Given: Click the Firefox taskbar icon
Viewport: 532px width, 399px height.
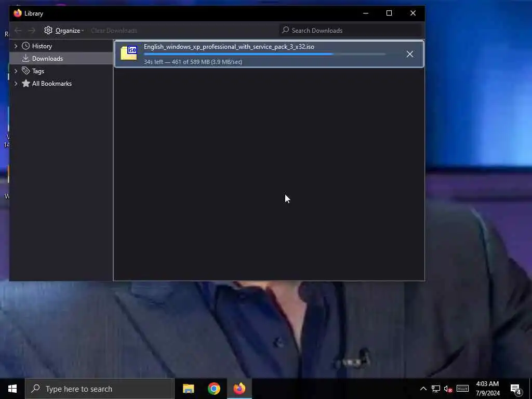Looking at the screenshot, I should pyautogui.click(x=240, y=389).
